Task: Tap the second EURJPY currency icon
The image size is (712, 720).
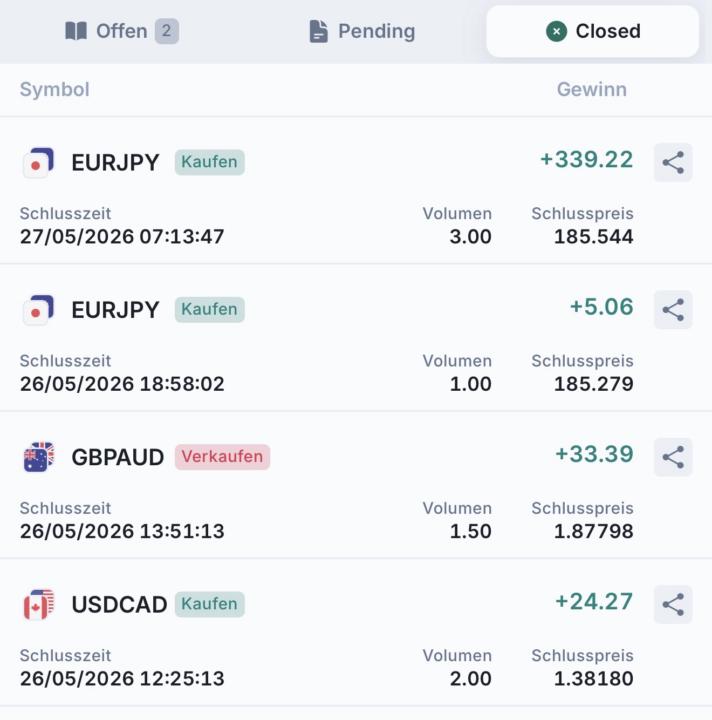Action: 39,309
